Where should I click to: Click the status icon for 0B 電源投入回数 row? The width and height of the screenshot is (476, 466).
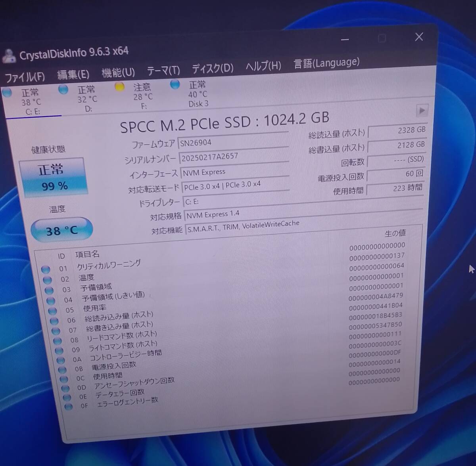pos(63,370)
